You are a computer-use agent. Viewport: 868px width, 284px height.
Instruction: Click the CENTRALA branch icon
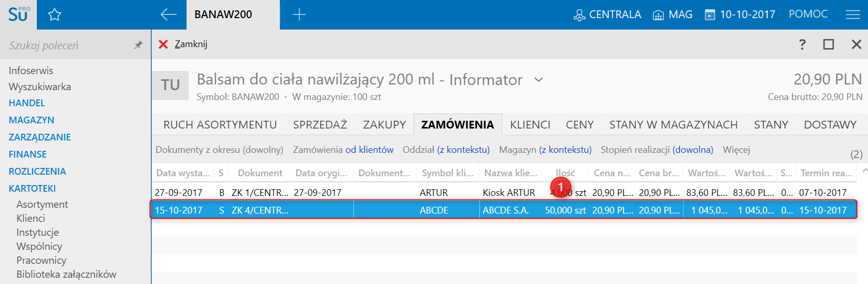pyautogui.click(x=579, y=15)
